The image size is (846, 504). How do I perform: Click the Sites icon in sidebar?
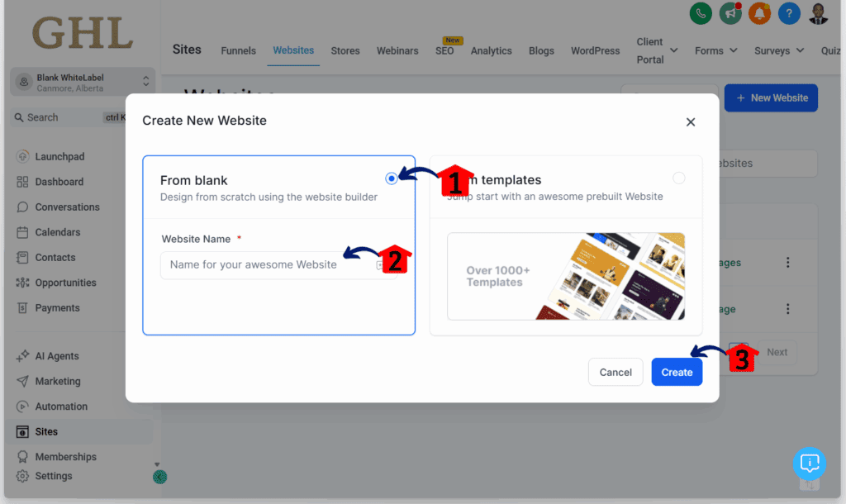[x=22, y=431]
